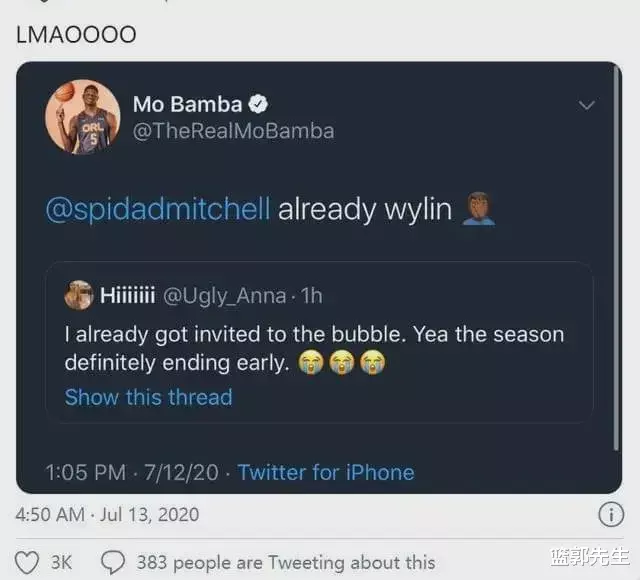Click the quoted tweet bubble text
This screenshot has height=580, width=640.
(x=314, y=349)
